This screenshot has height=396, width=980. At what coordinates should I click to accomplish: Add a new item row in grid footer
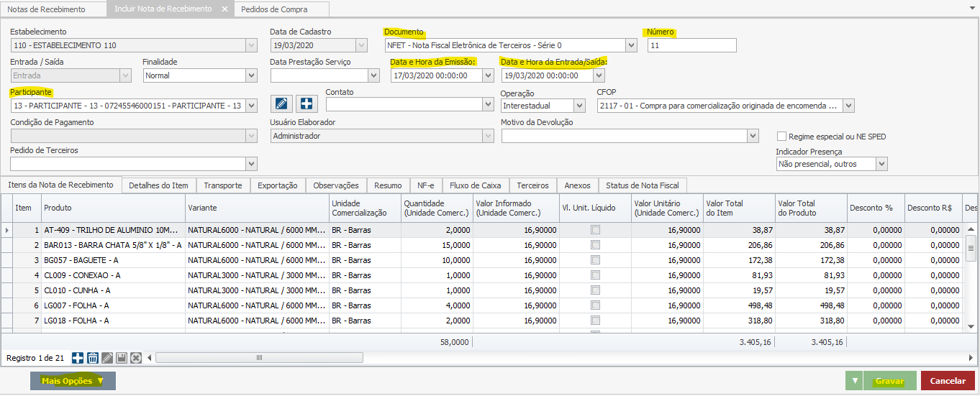(x=78, y=358)
